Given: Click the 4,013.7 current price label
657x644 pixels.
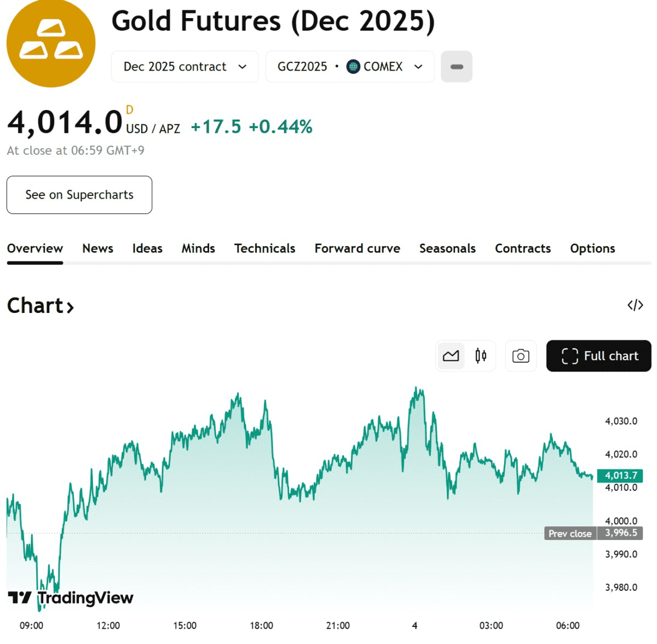Looking at the screenshot, I should tap(620, 475).
